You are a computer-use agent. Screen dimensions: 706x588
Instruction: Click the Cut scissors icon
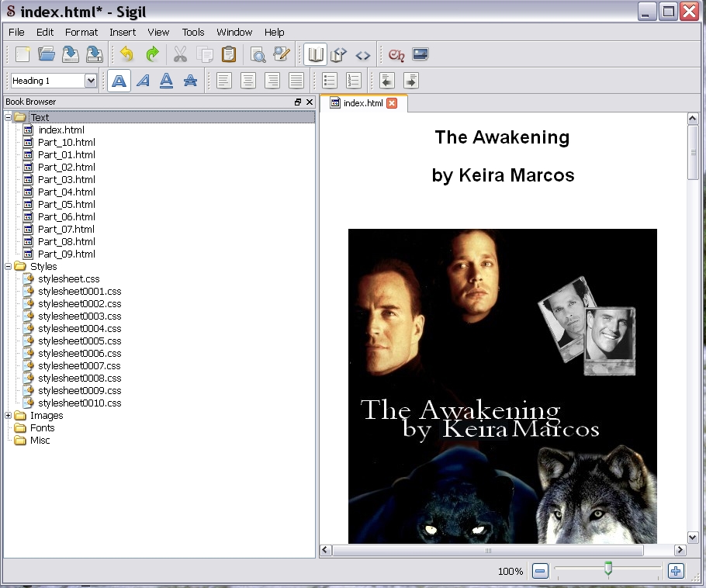point(180,54)
